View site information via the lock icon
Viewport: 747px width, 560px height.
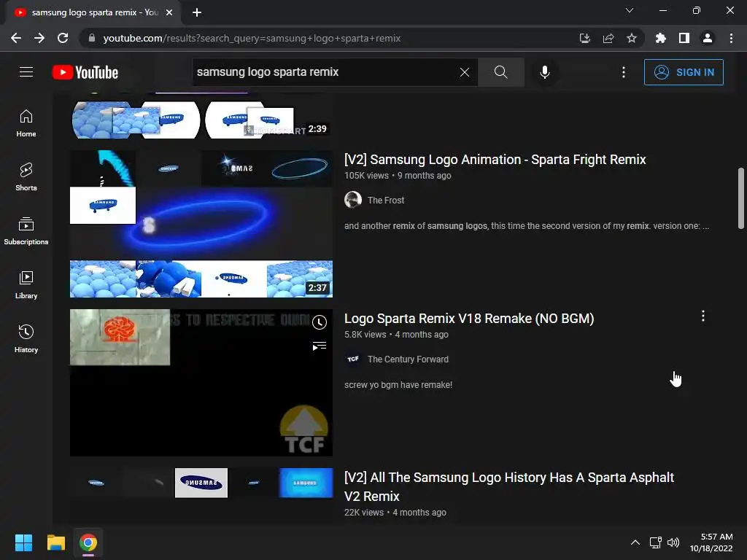(x=92, y=38)
